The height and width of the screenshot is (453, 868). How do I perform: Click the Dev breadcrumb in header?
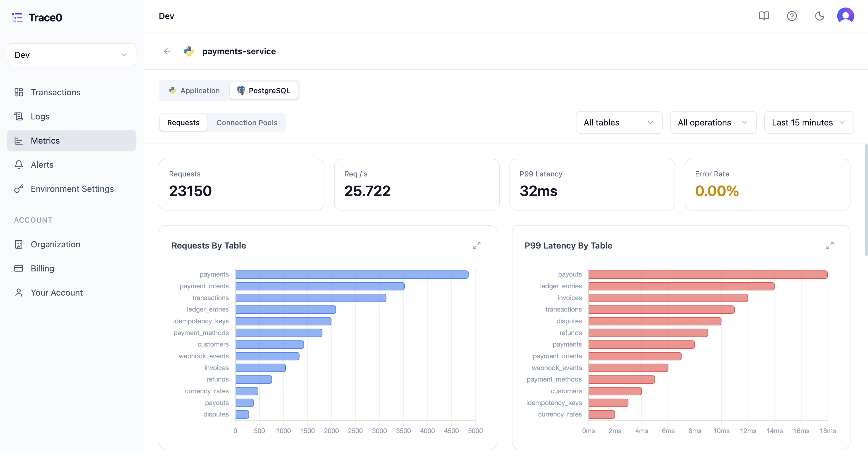(x=167, y=16)
